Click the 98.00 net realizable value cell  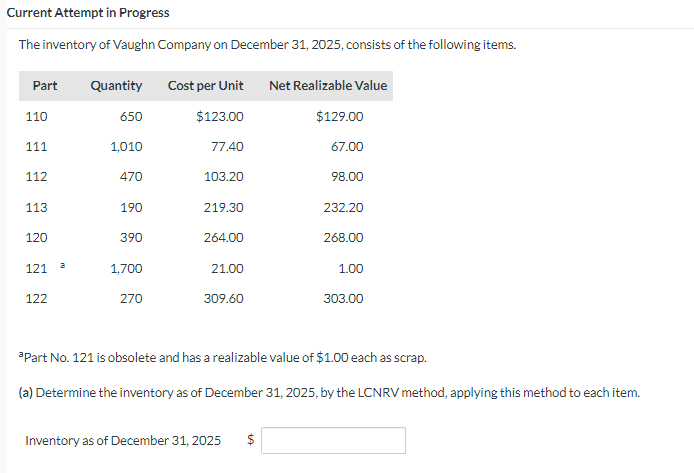(347, 177)
